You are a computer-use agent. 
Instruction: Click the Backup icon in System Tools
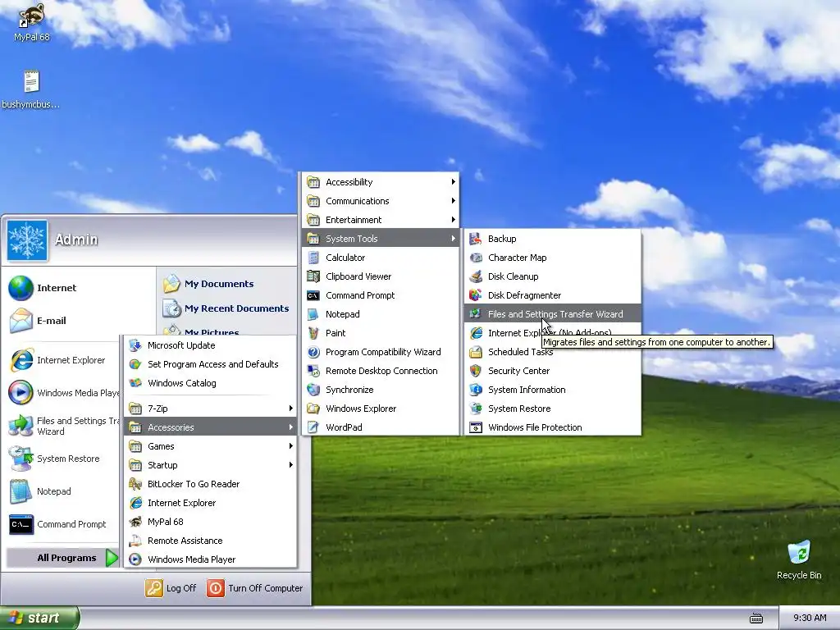pos(476,239)
